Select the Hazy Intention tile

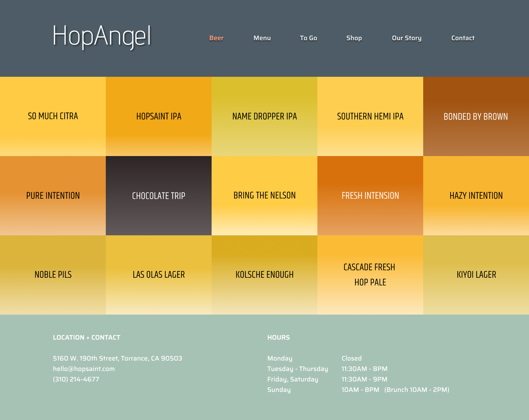point(476,196)
